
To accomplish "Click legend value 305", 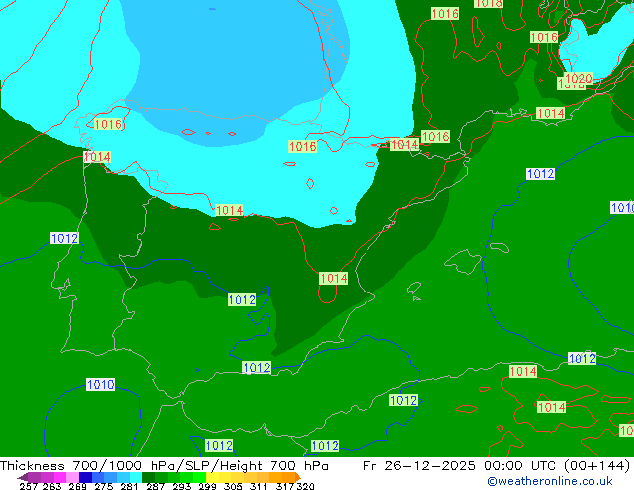I will (233, 486).
